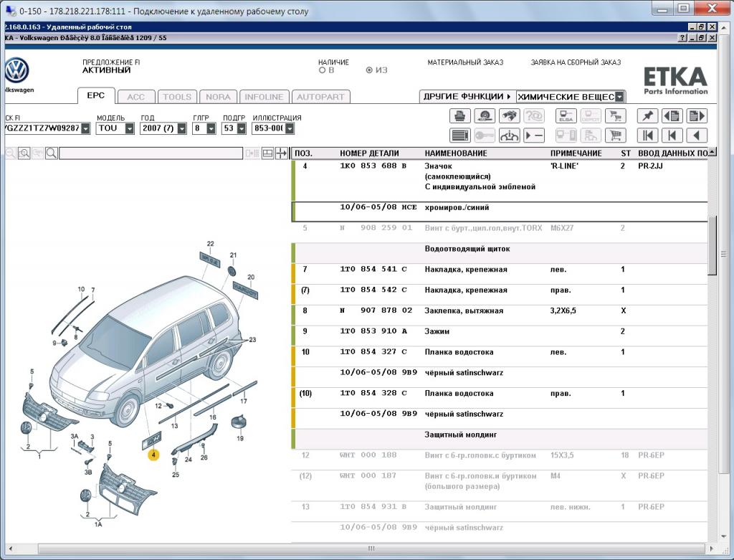Click the skip-to-previous bar arrow icon

(672, 136)
